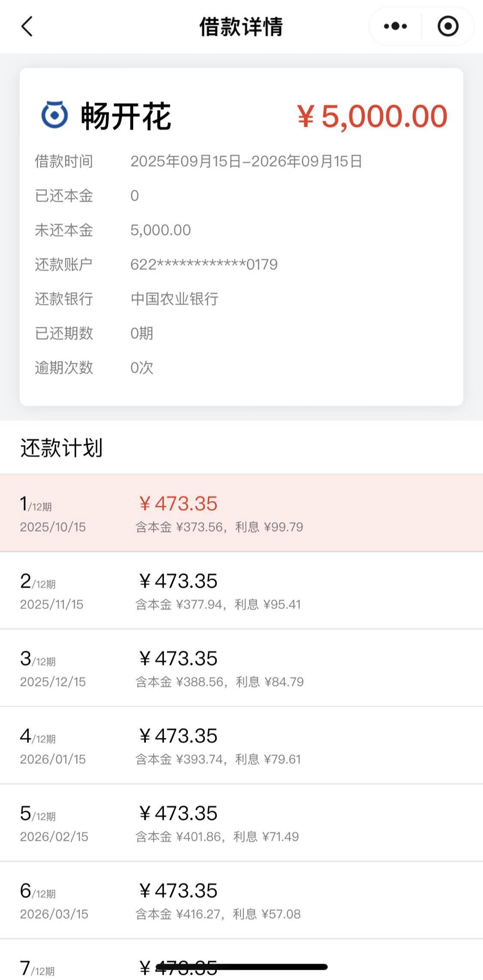Screen dimensions: 483x980
Task: Tap the mini program close circle icon
Action: tap(448, 27)
